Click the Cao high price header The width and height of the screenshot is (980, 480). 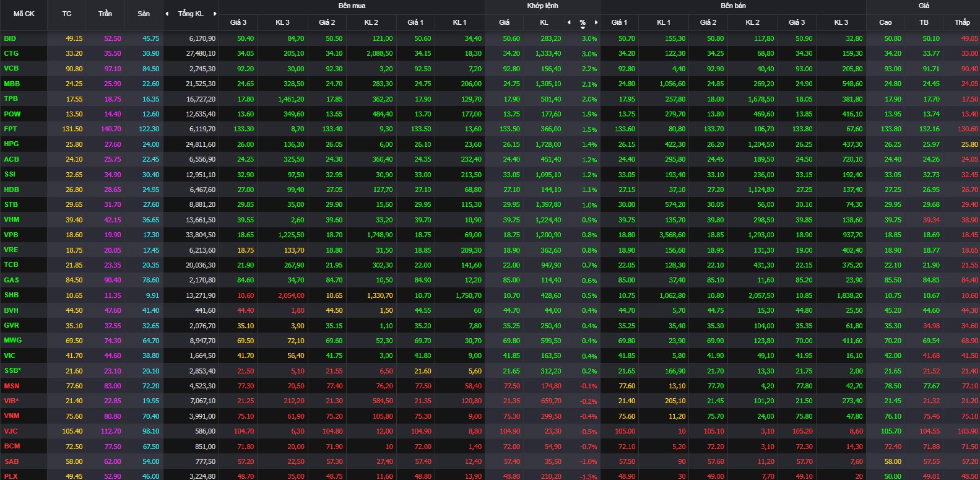[885, 22]
